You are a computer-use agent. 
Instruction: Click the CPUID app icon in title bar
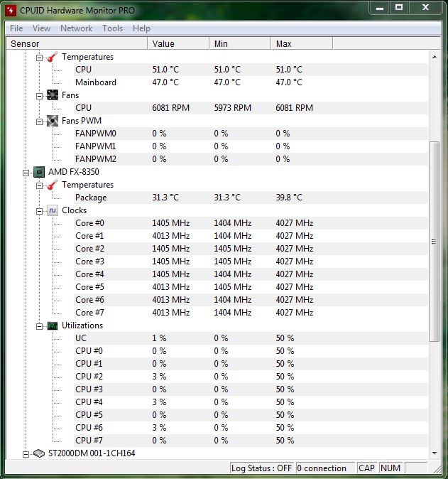pos(11,11)
